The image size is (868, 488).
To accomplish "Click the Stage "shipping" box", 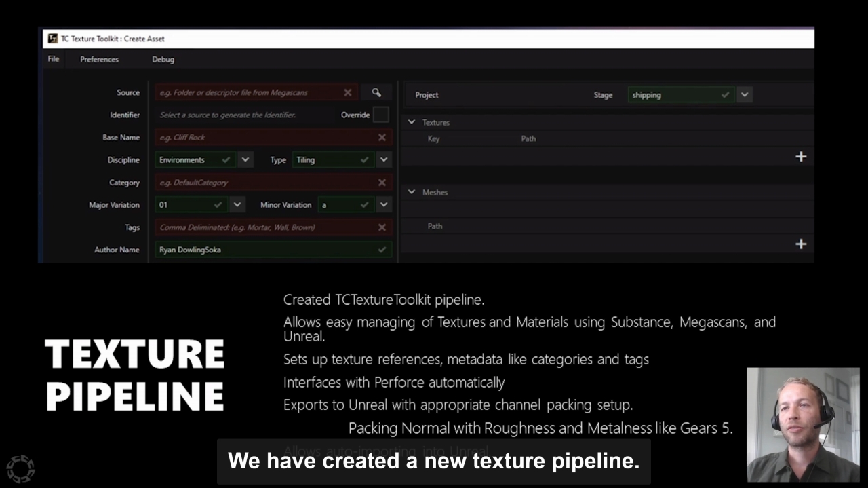I will pyautogui.click(x=681, y=95).
